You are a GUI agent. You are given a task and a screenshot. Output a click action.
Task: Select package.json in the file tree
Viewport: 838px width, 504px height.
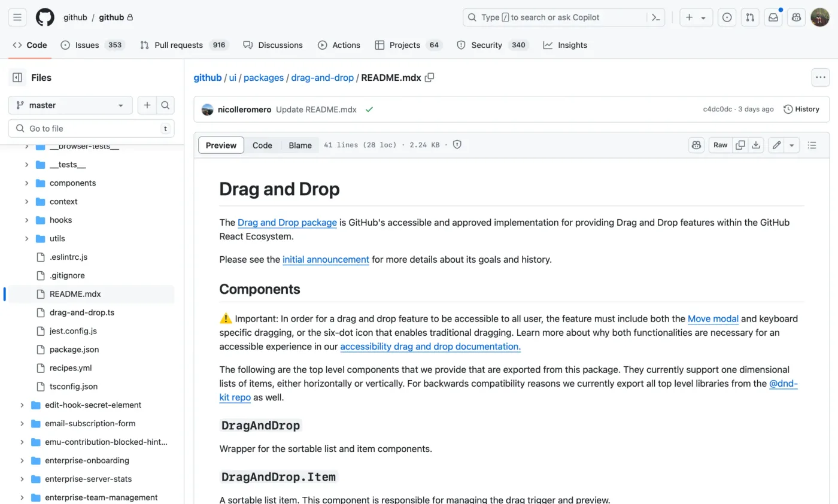point(74,350)
